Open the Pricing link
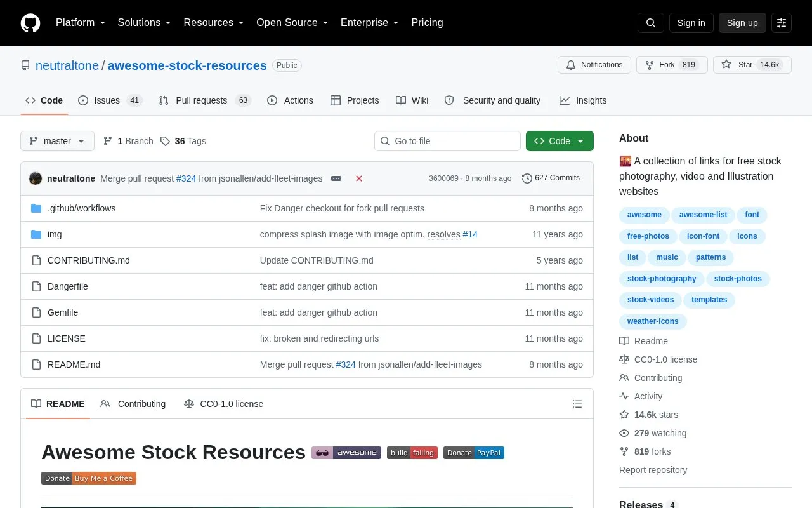 427,23
